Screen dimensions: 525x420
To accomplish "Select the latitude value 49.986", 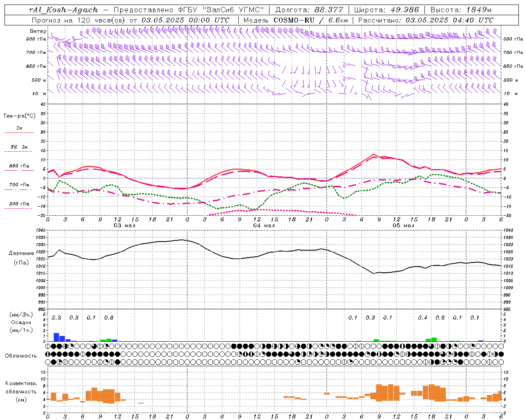I will click(x=404, y=10).
